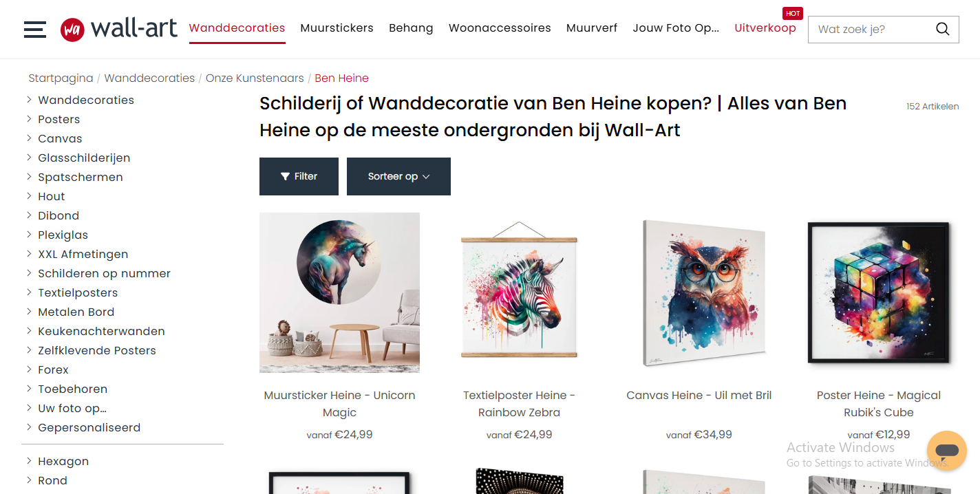The image size is (980, 494).
Task: Expand the Glasschilderijen chevron
Action: click(x=29, y=158)
